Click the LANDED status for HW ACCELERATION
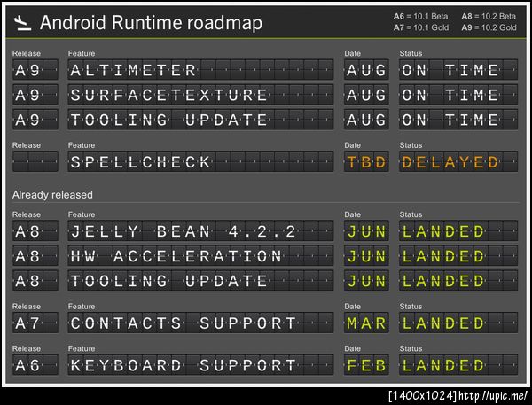Screen dimensions: 532x405 click(458, 256)
